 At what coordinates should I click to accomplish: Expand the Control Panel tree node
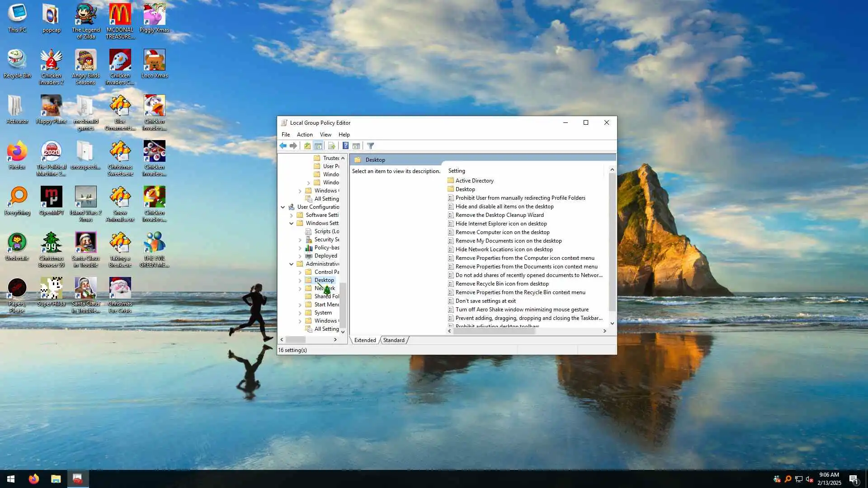300,272
